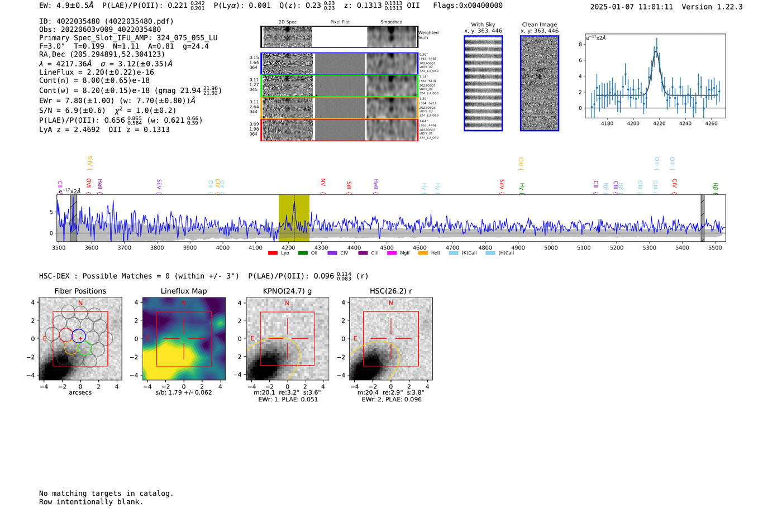The height and width of the screenshot is (532, 782).
Task: Click the Clean Image panel
Action: point(540,83)
